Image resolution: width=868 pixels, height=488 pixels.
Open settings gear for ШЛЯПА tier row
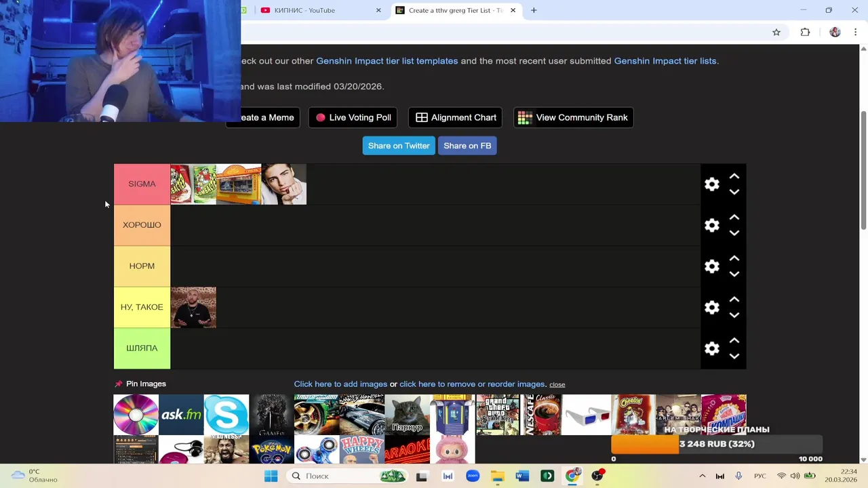pos(711,348)
